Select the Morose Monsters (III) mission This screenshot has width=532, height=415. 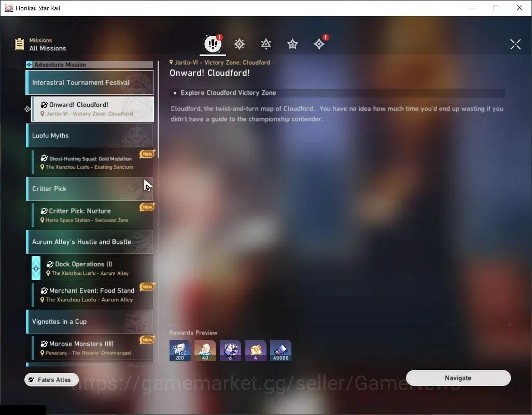(x=92, y=348)
